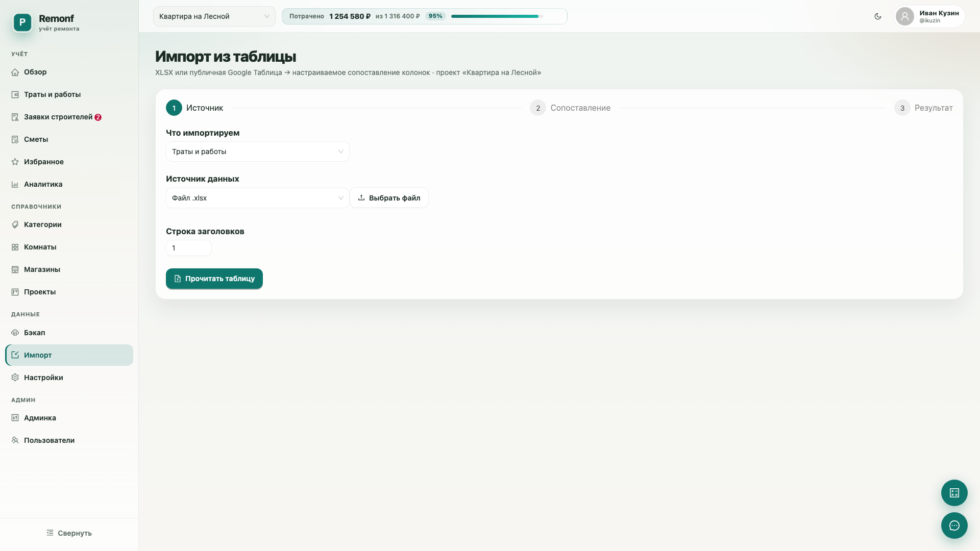Click the user avatar icon

coord(905,16)
